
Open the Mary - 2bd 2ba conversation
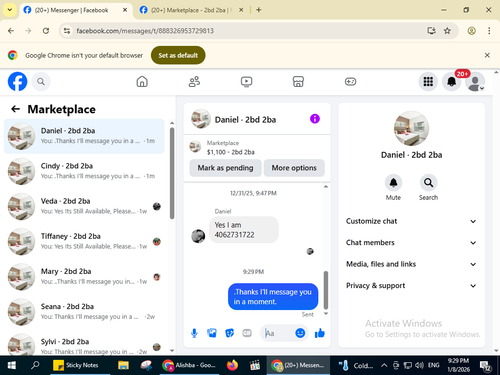84,277
